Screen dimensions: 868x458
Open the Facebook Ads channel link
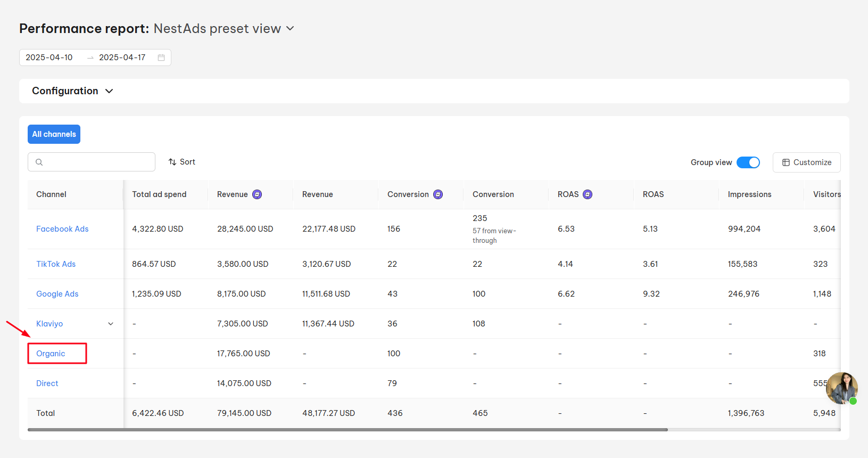[x=62, y=229]
